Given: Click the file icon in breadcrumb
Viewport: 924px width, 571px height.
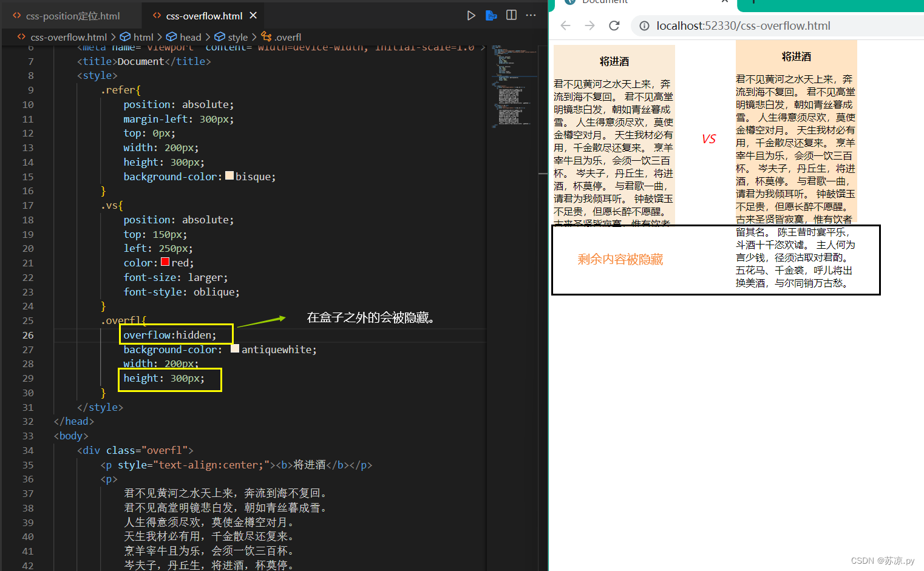Looking at the screenshot, I should click(x=21, y=37).
